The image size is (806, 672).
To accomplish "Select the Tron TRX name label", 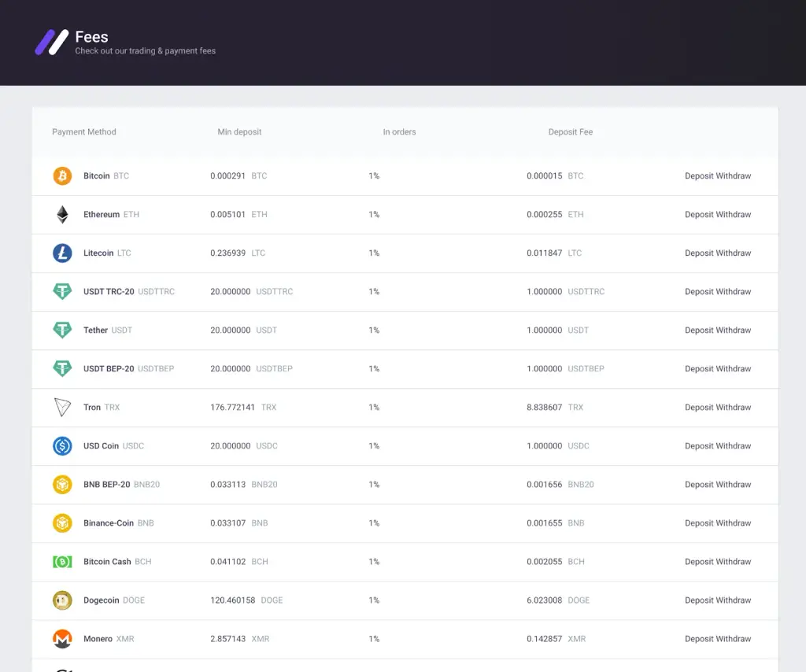I will tap(102, 407).
